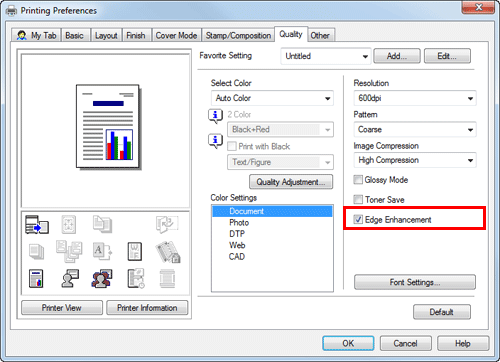This screenshot has width=500, height=362.
Task: Click the grayed stacked pages icon
Action: coord(36,252)
